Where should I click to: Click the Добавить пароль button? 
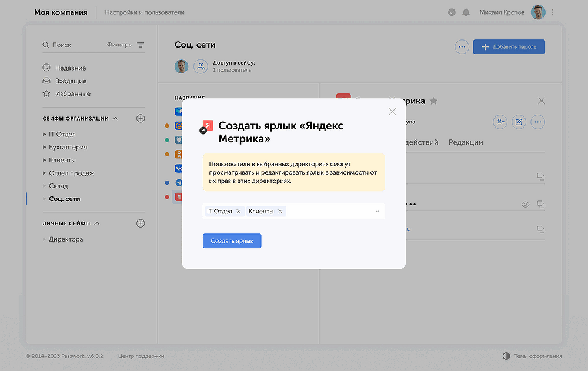coord(509,47)
